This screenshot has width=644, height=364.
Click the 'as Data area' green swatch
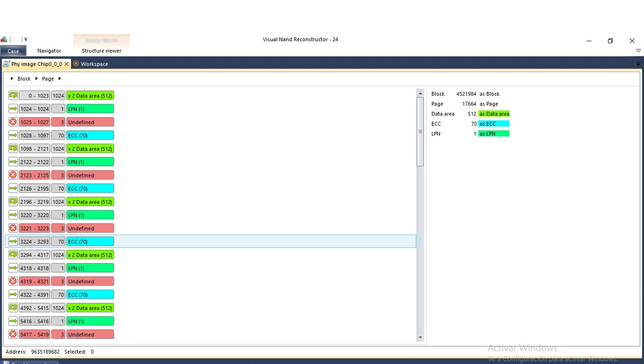(x=494, y=114)
